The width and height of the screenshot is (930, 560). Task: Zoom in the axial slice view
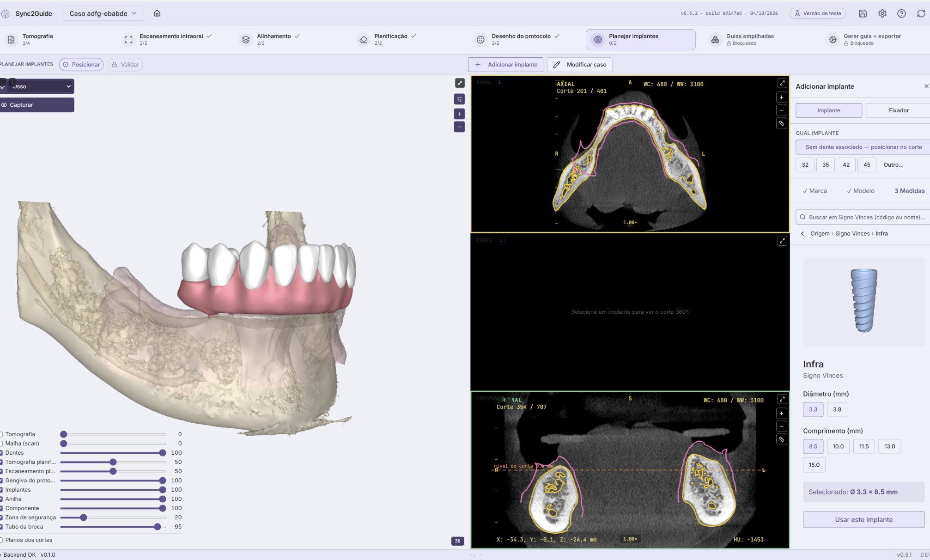[781, 97]
